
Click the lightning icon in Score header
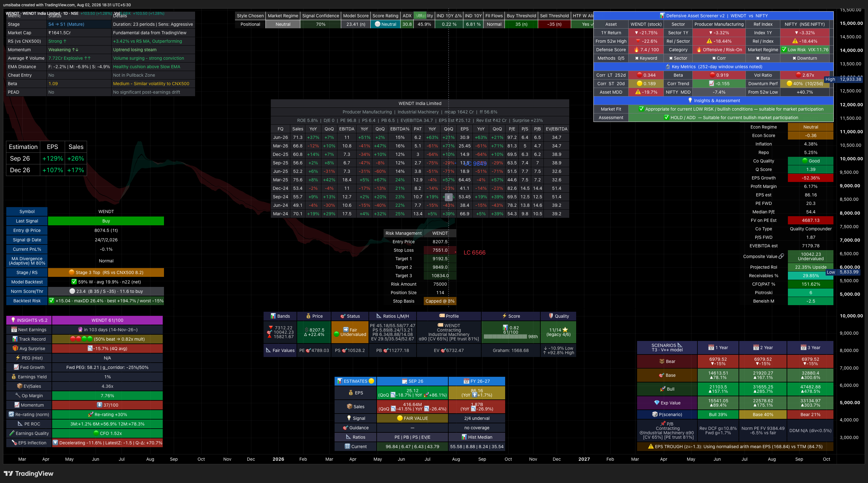(505, 316)
